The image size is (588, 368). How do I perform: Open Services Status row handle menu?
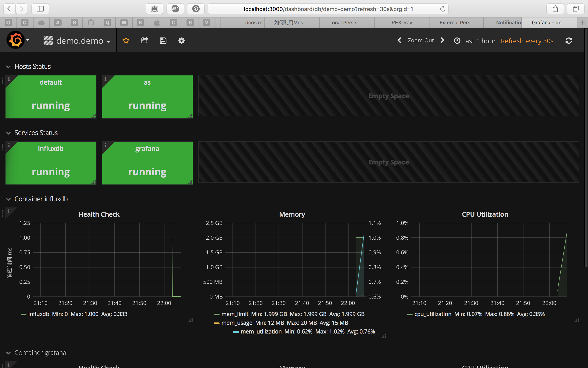click(3, 147)
